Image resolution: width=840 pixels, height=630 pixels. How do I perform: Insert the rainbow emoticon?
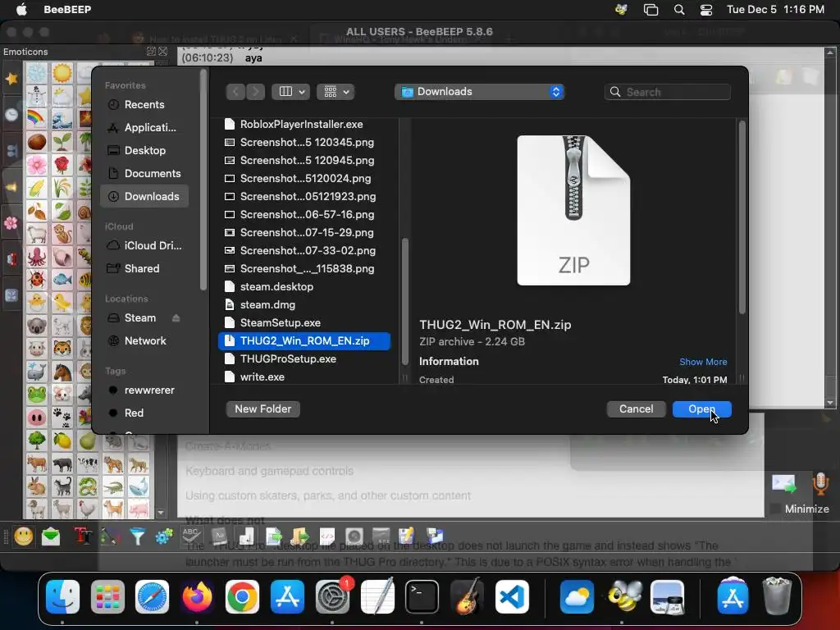[37, 118]
